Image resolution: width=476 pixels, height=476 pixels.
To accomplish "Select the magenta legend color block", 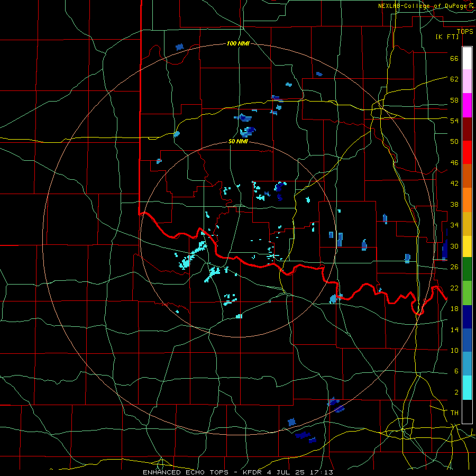I will [467, 105].
